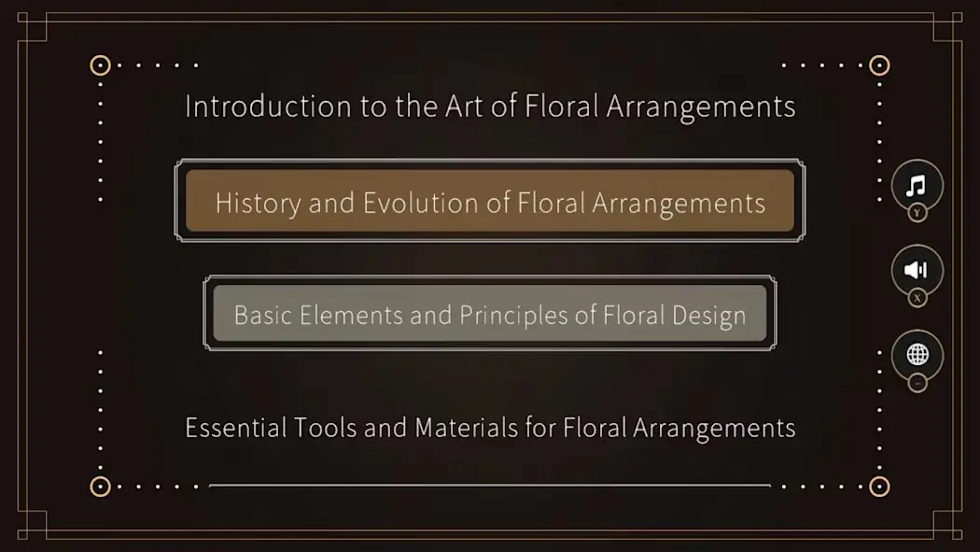Select Introduction to the Art of Floral Arrangements

[x=490, y=106]
